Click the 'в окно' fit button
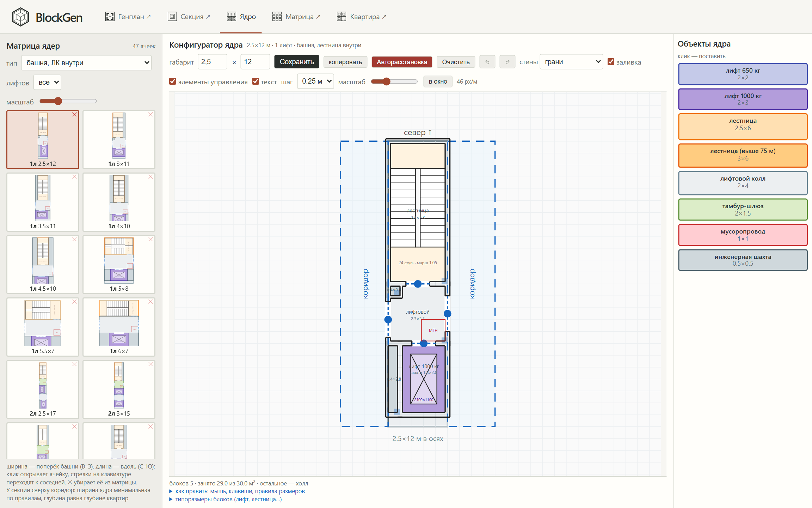This screenshot has width=812, height=508. [438, 81]
